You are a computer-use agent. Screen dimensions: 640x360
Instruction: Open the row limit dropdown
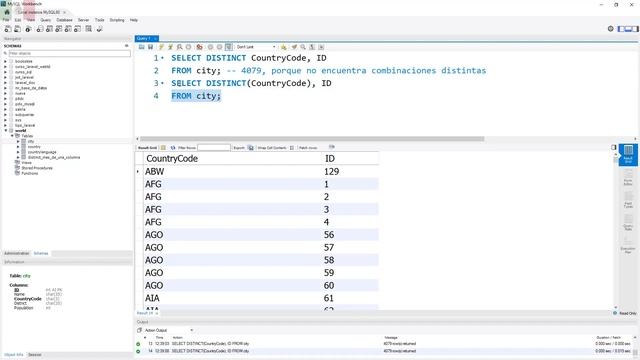(x=256, y=47)
